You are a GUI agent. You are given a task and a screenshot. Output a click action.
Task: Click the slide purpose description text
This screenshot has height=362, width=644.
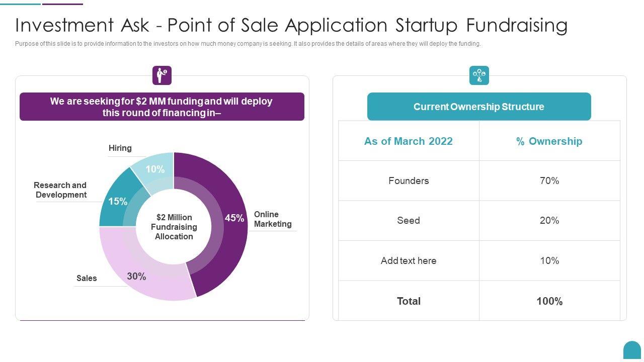248,44
